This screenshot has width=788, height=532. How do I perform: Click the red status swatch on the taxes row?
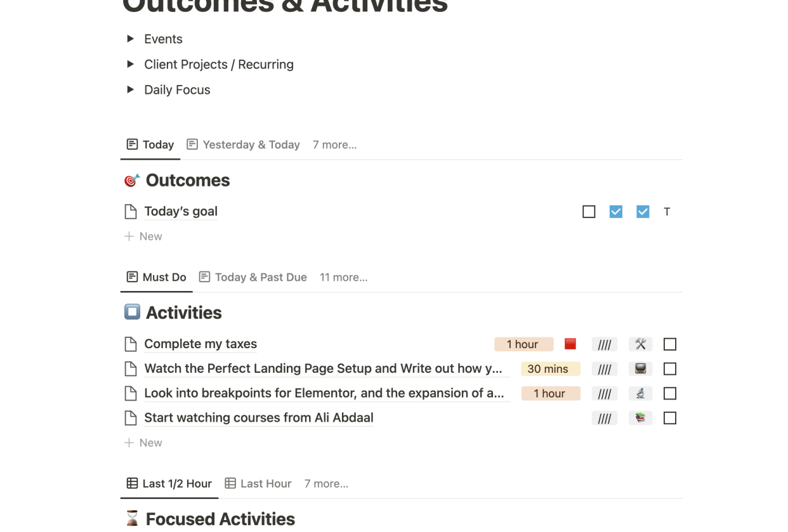click(x=570, y=343)
